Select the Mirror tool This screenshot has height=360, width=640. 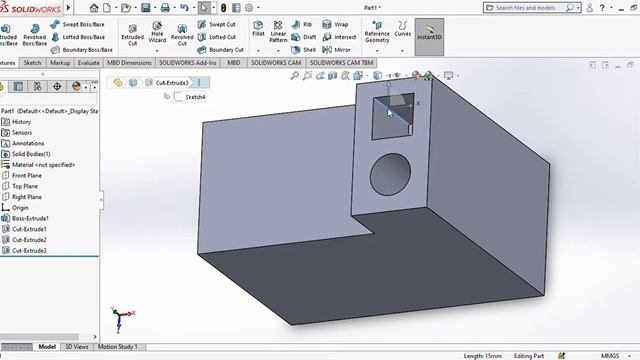click(x=336, y=50)
